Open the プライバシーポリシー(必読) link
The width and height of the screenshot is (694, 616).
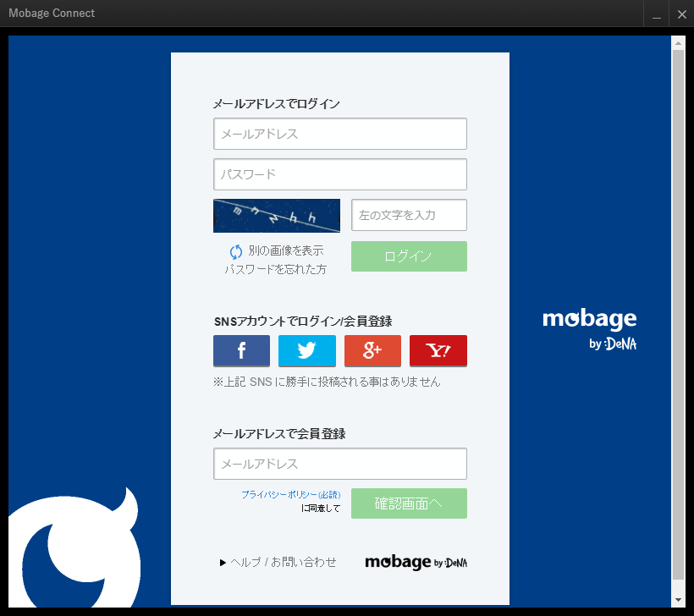291,495
